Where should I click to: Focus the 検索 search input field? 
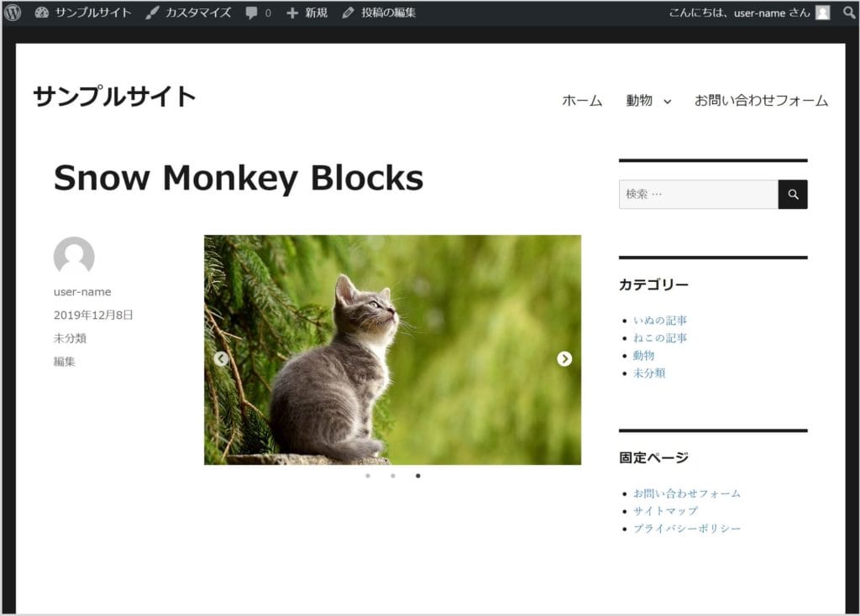click(698, 194)
